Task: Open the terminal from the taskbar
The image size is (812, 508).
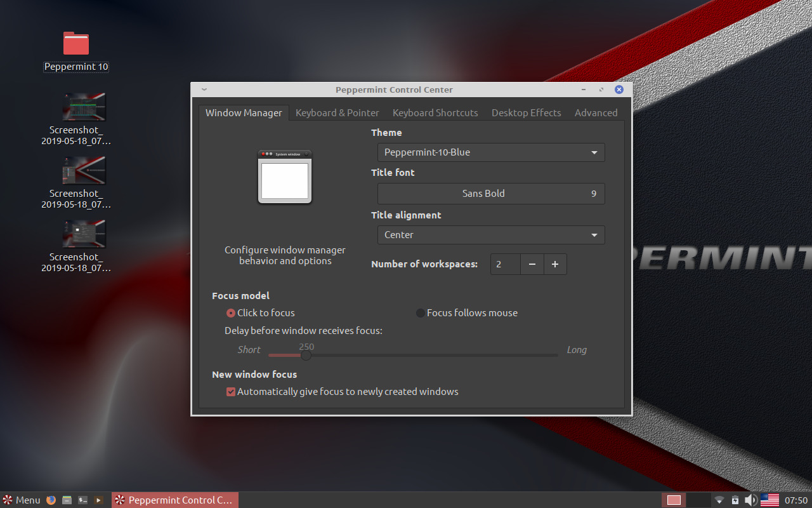Action: pyautogui.click(x=82, y=500)
